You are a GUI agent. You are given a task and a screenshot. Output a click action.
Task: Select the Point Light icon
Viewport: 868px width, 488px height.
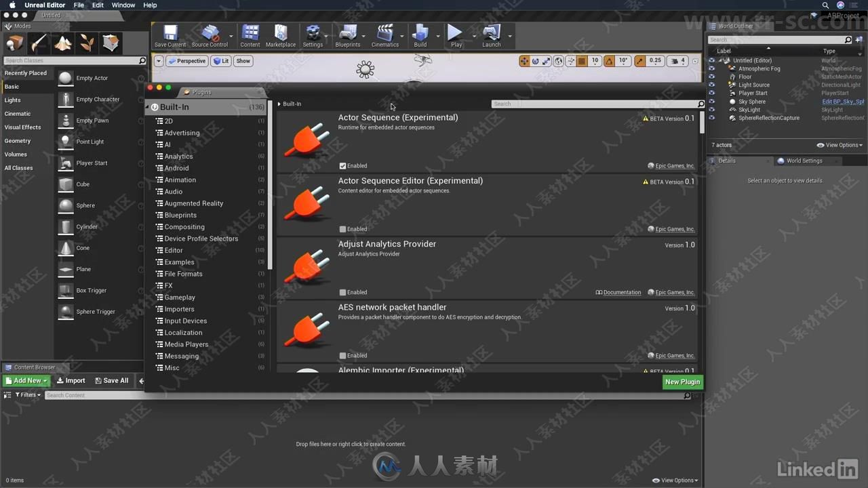click(x=66, y=142)
